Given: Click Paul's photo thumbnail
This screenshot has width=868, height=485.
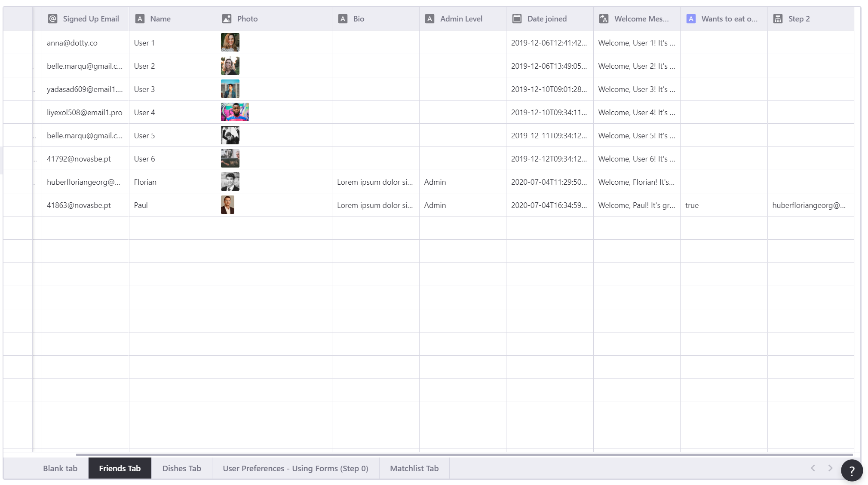Looking at the screenshot, I should tap(227, 205).
